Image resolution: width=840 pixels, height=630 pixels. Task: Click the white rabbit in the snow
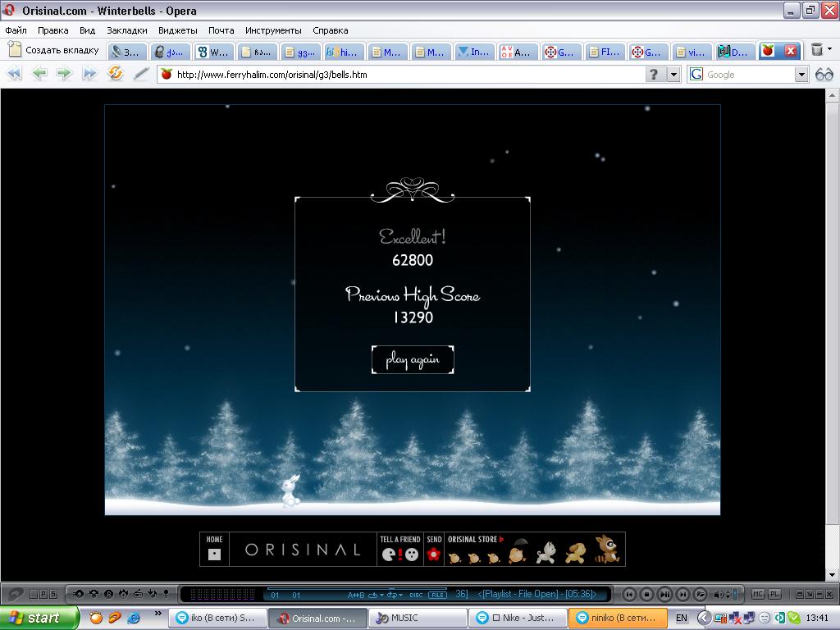coord(290,491)
